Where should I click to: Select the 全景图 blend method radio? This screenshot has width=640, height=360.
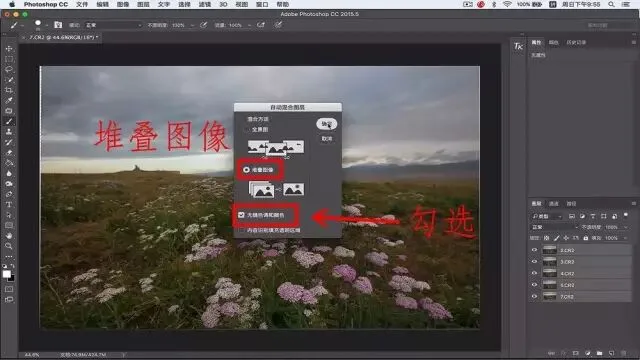[247, 129]
